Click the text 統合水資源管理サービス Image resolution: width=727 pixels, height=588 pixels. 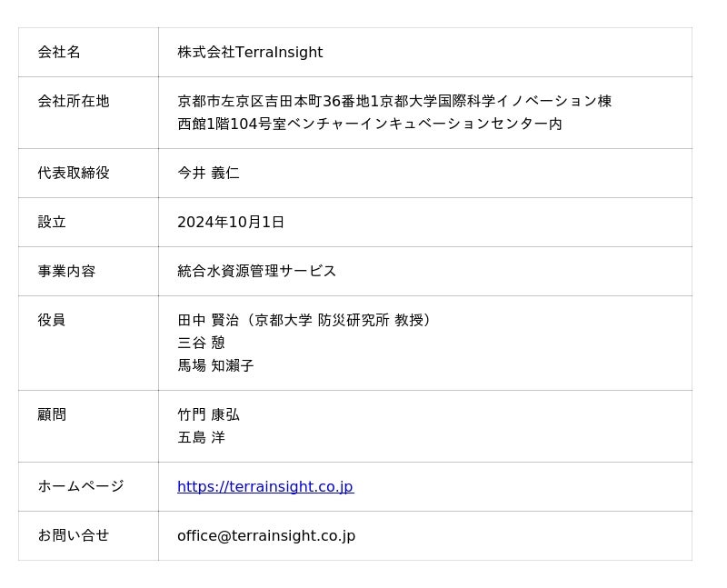pos(256,271)
